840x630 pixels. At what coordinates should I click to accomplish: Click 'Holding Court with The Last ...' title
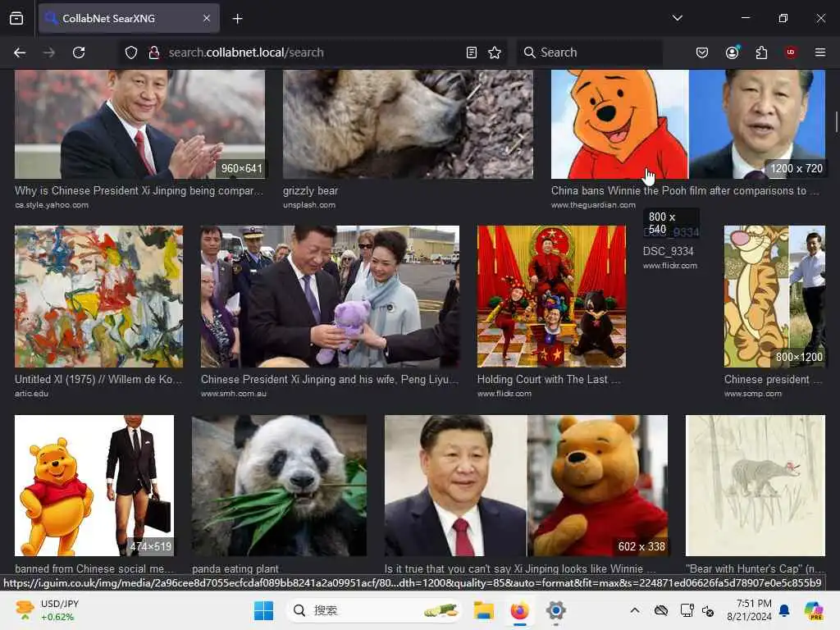(549, 379)
